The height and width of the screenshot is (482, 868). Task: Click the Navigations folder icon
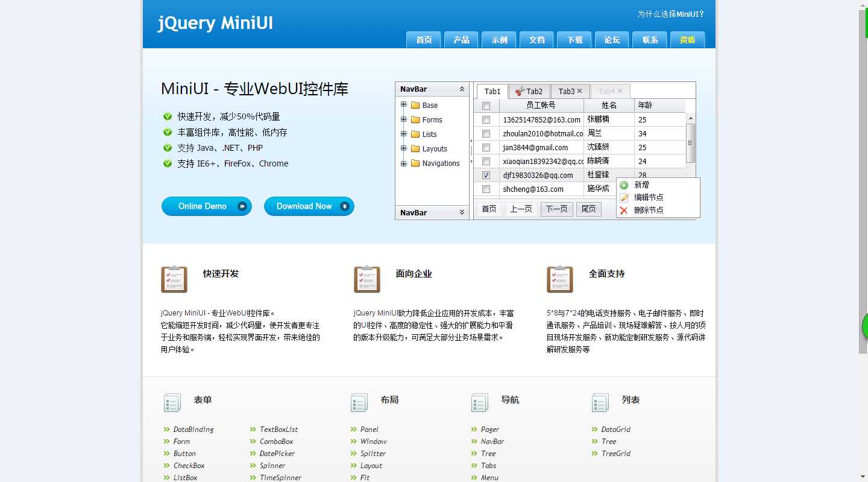pyautogui.click(x=415, y=163)
